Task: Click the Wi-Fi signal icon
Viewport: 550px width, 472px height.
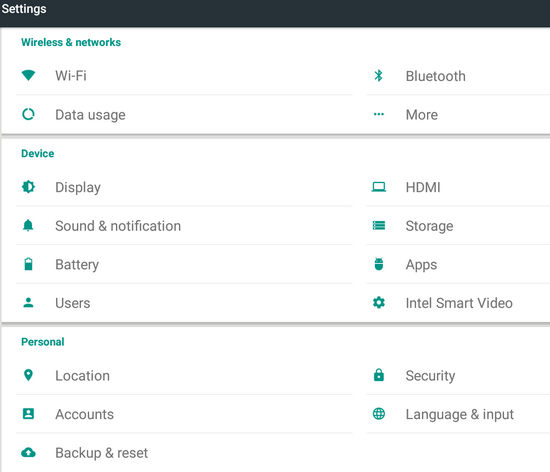Action: tap(28, 75)
